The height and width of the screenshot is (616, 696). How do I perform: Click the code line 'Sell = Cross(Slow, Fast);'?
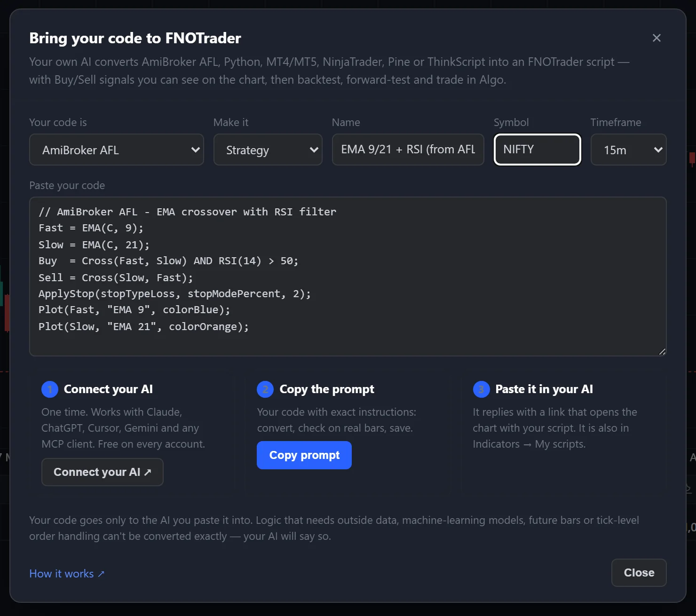pos(116,277)
